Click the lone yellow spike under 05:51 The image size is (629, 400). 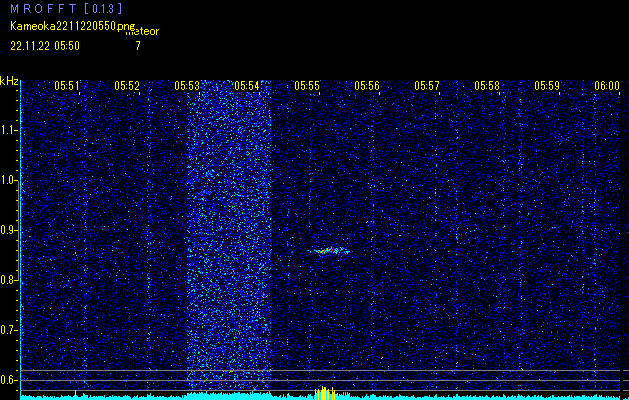point(75,394)
